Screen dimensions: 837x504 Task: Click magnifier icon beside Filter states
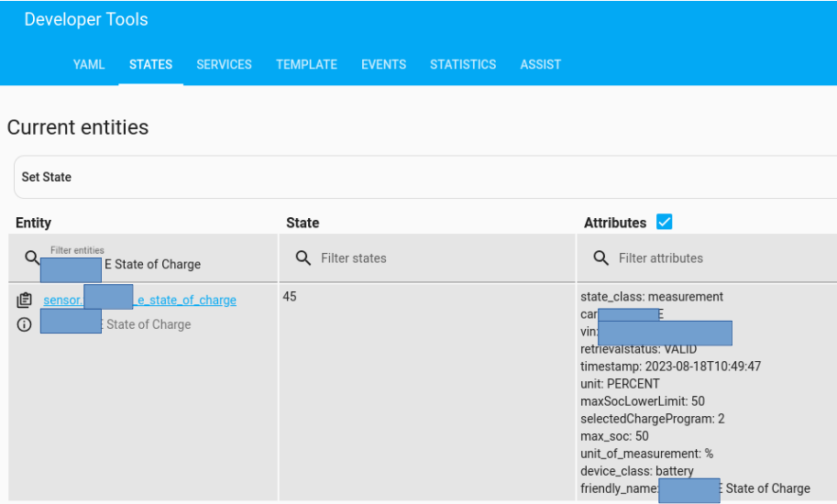[303, 258]
